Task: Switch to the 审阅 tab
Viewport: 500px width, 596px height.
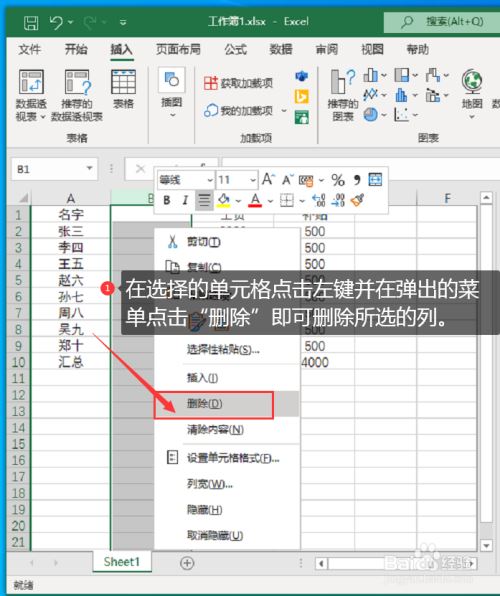Action: [x=326, y=49]
